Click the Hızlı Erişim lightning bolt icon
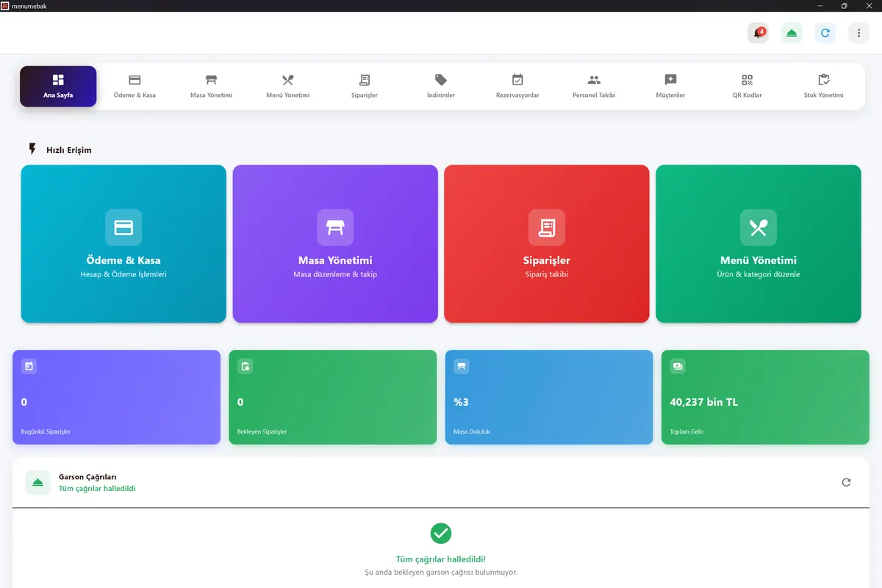 (32, 149)
